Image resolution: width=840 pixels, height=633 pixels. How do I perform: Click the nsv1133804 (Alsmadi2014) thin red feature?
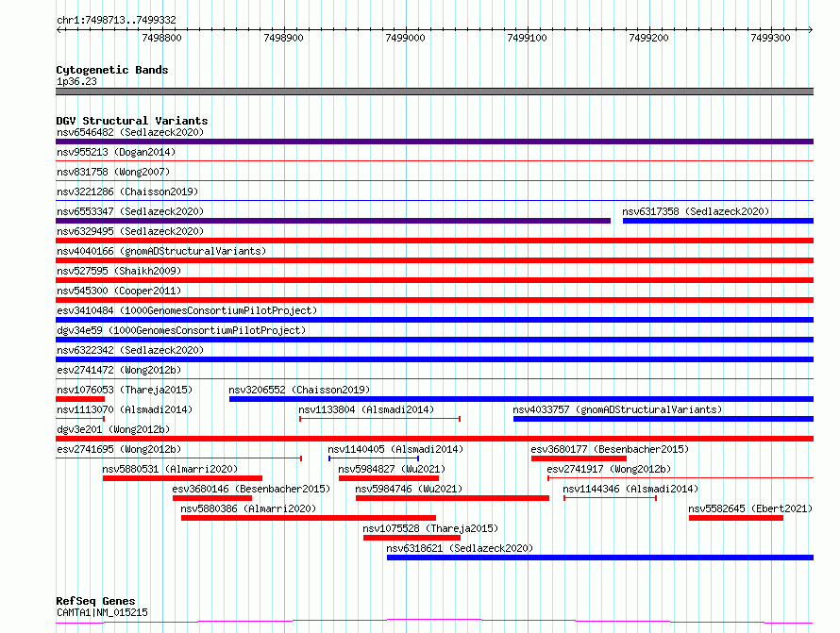click(x=379, y=418)
